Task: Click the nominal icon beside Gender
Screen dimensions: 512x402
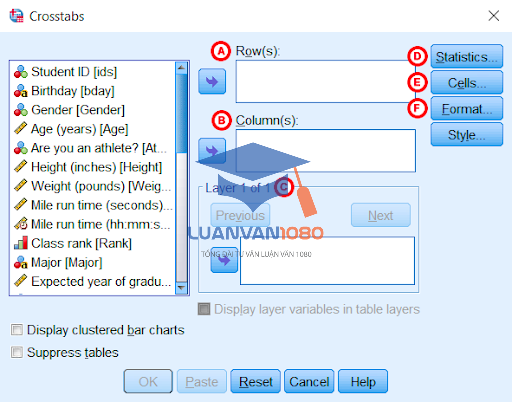Action: 21,110
